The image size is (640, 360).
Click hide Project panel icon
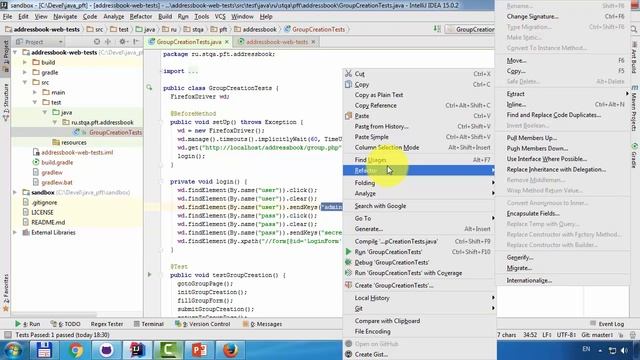[136, 42]
